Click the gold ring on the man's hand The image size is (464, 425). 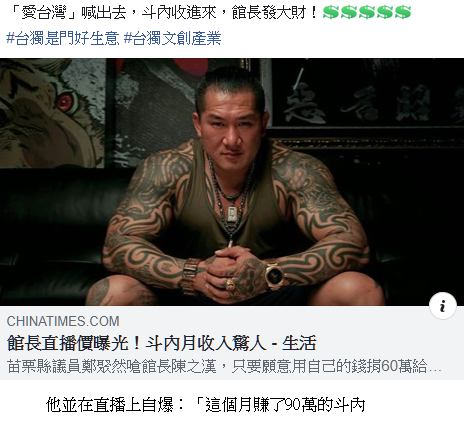point(231,284)
